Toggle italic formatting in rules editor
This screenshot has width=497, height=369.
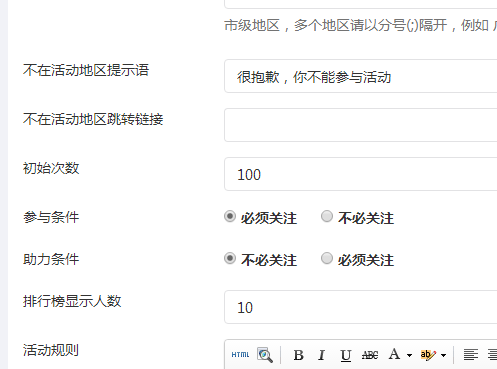(x=321, y=355)
